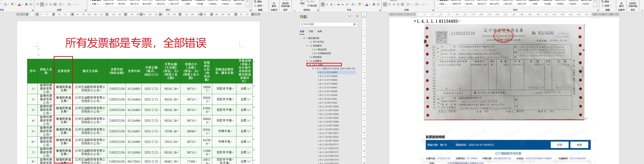Viewport: 644px width, 164px height.
Task: Apply 节标题 style in right Word window
Action: point(547,4)
